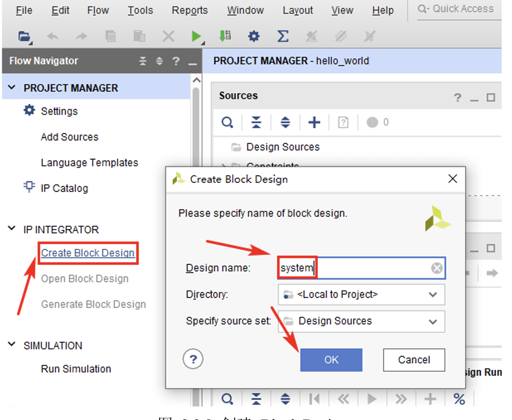Open the Edit menu
The image size is (512, 420).
click(60, 11)
